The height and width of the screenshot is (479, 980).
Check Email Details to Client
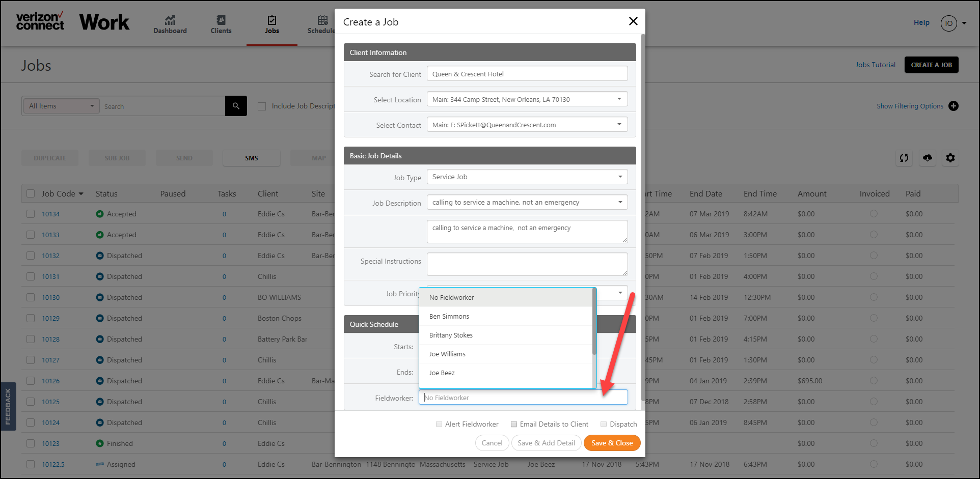tap(514, 424)
